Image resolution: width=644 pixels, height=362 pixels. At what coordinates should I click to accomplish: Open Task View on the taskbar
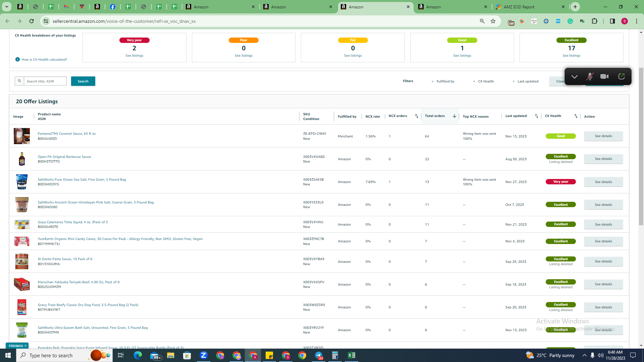point(121,355)
